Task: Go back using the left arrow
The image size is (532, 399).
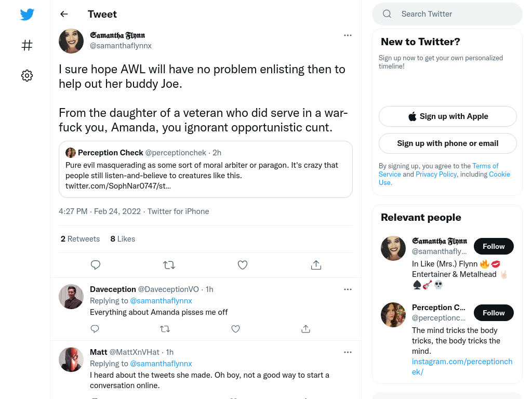Action: (64, 14)
